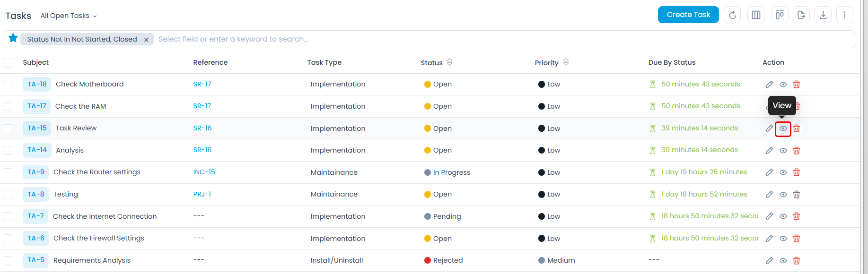Sort by the Priority column arrows
The image size is (868, 274).
point(566,62)
